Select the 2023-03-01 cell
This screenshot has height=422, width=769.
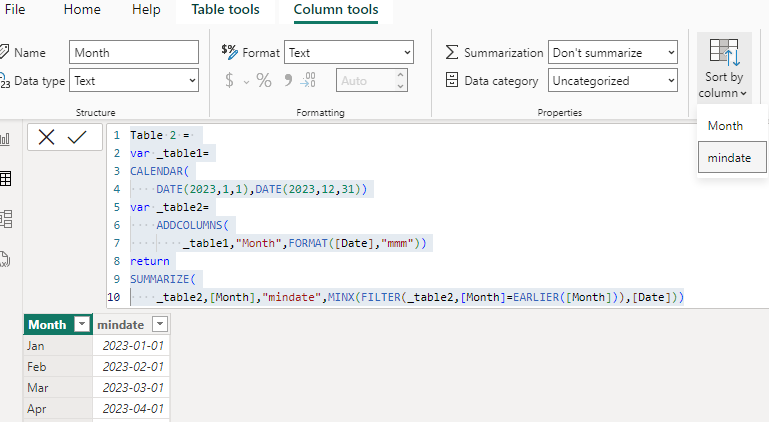pos(131,388)
